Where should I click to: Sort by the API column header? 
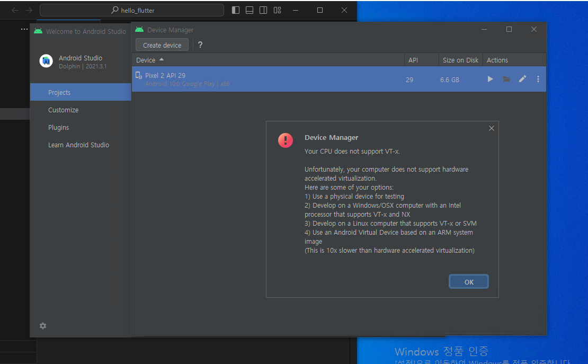421,60
